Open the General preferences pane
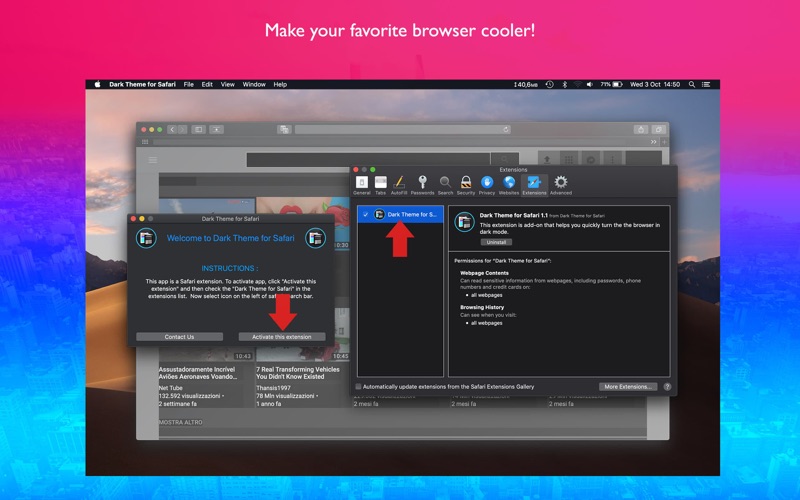 tap(362, 185)
